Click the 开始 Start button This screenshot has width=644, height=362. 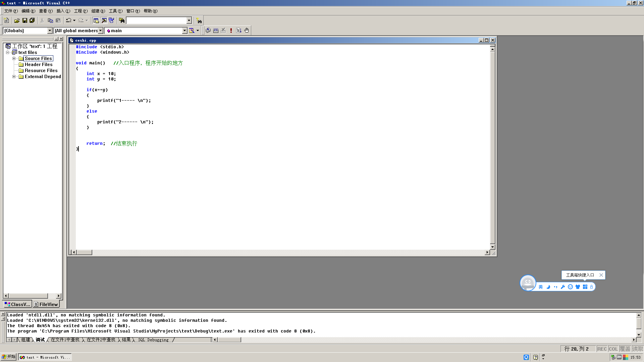9,357
